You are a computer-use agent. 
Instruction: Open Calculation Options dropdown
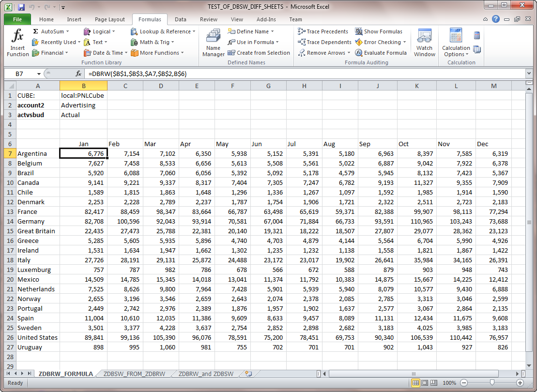(x=456, y=51)
